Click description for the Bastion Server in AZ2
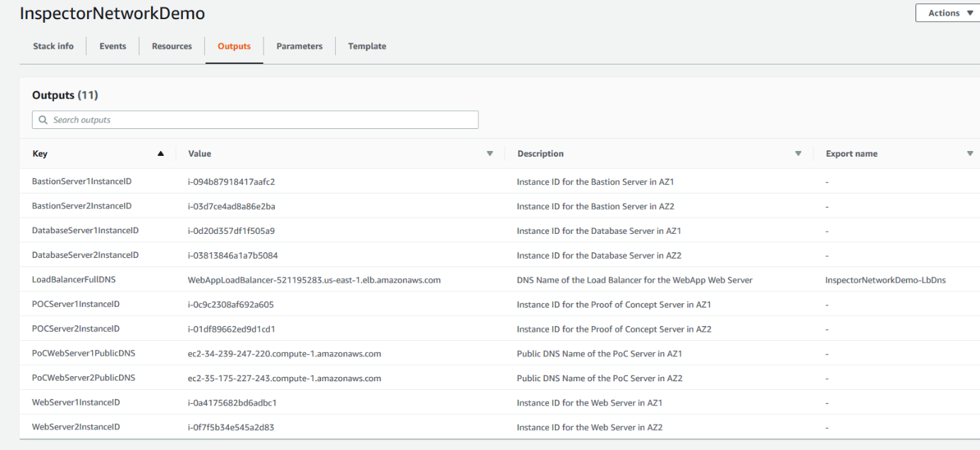 tap(595, 206)
